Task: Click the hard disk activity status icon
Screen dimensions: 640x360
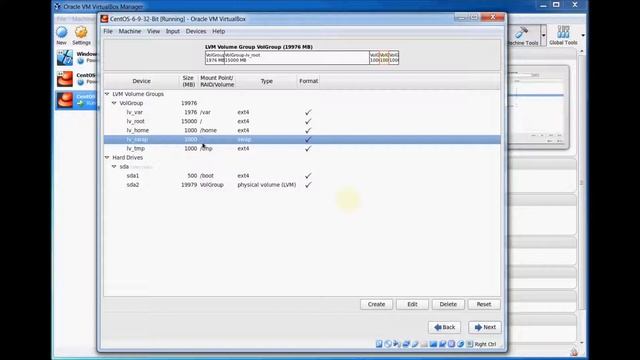Action: click(379, 344)
